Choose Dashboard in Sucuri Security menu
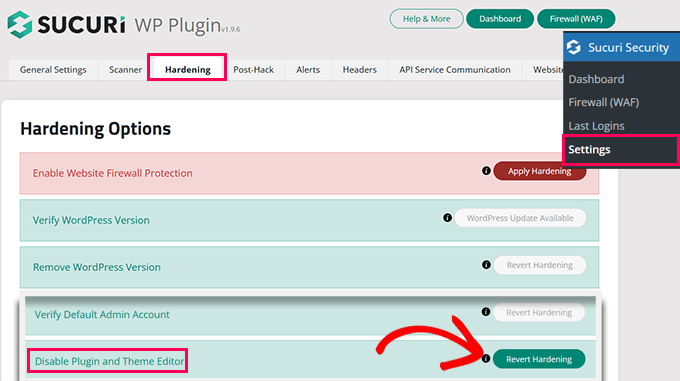This screenshot has height=381, width=680. 596,79
